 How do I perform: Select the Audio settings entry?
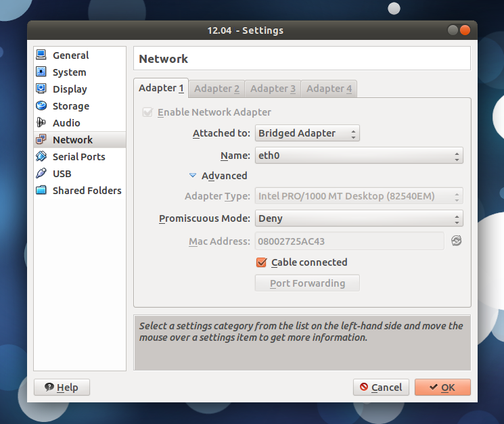[x=80, y=122]
